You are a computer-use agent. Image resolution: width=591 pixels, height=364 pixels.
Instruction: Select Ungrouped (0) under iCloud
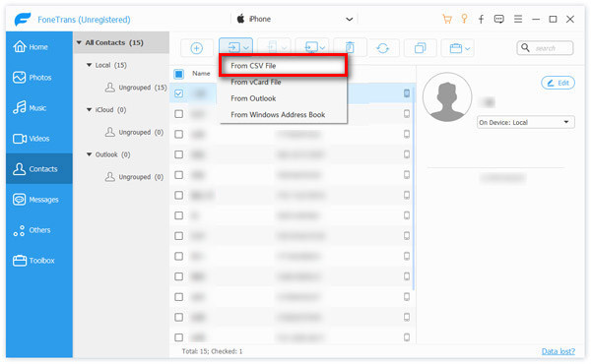[x=134, y=133]
